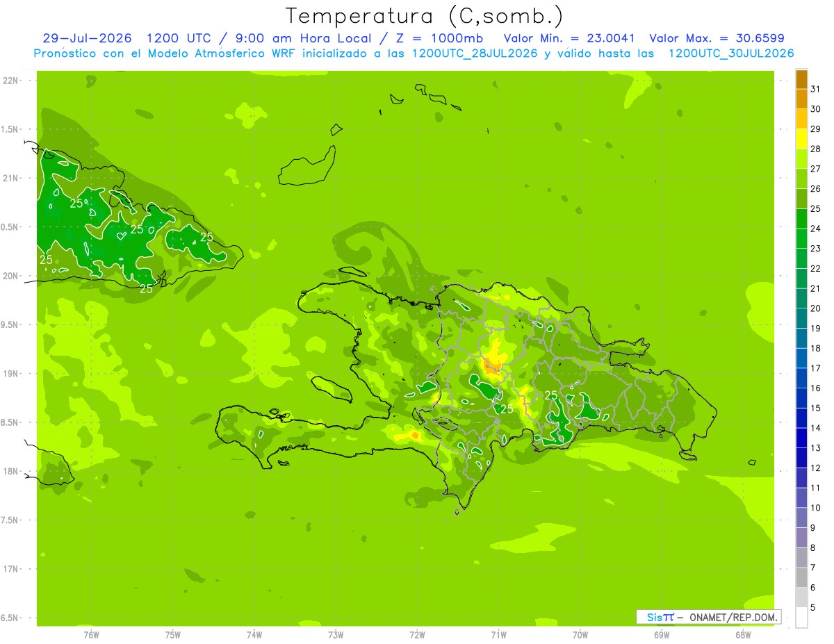Click the '18N' latitude label
The width and height of the screenshot is (834, 644).
point(10,471)
